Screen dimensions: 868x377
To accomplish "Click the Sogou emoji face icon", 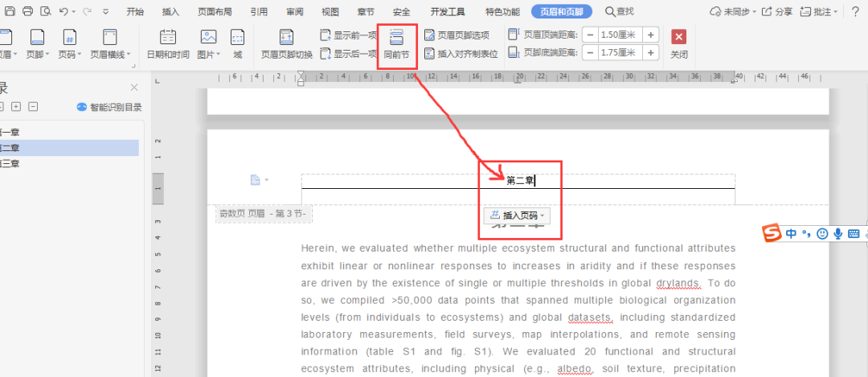I will (x=823, y=234).
